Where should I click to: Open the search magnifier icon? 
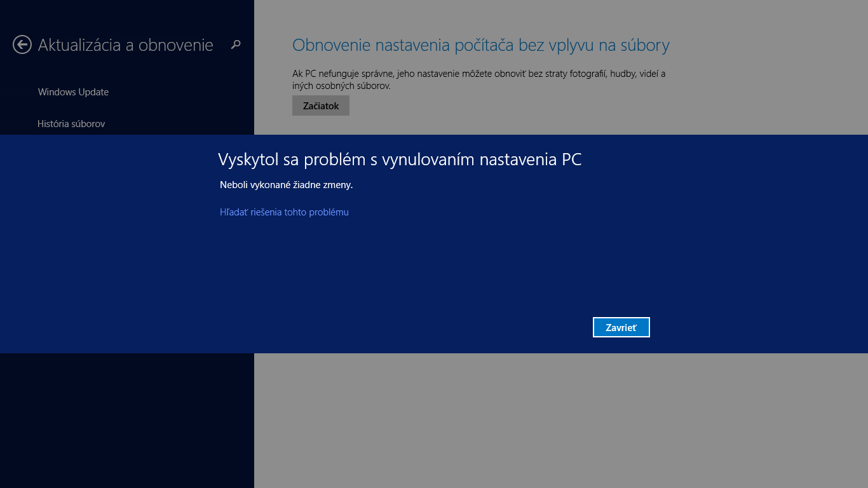[x=236, y=44]
